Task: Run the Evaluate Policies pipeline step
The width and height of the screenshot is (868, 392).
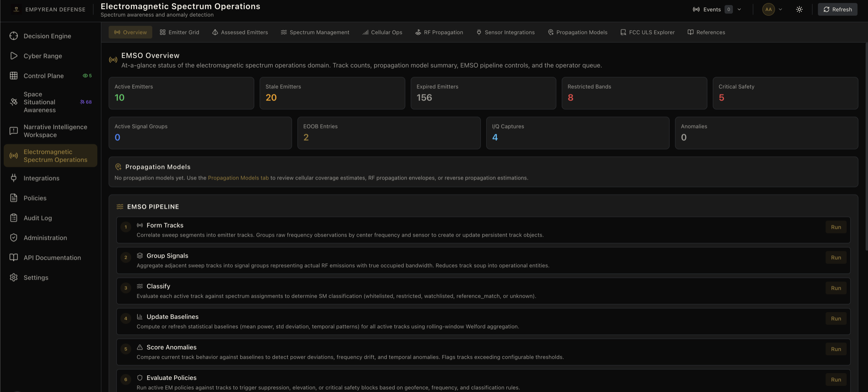Action: tap(836, 380)
